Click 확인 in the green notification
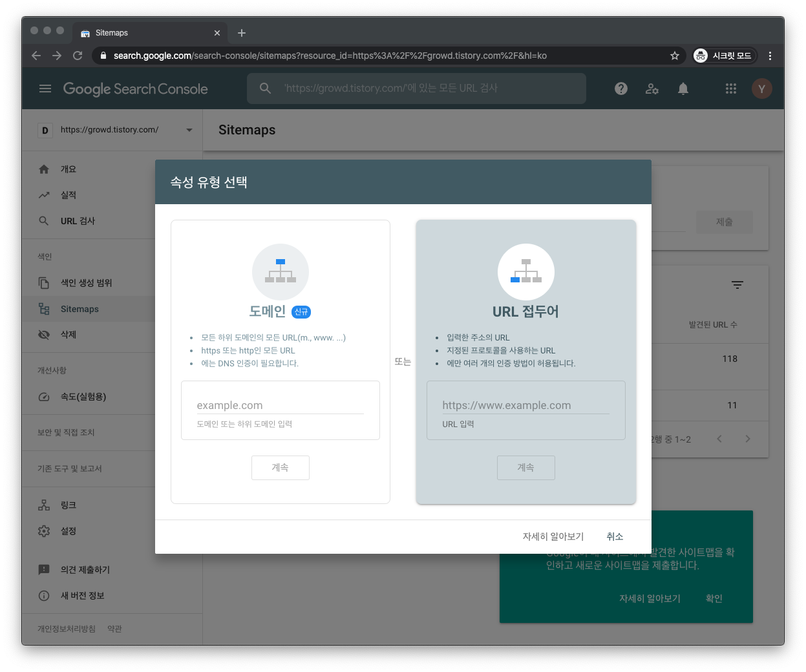Viewport: 806px width, 672px height. coord(714,599)
